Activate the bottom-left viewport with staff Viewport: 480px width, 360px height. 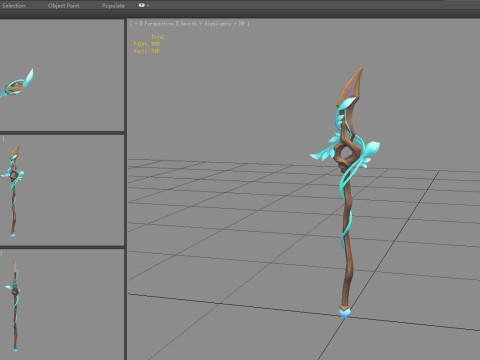pos(62,304)
